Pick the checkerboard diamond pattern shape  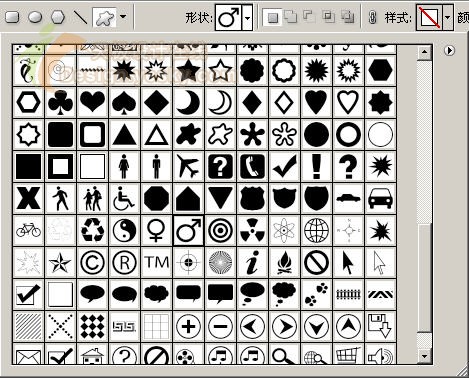click(92, 326)
